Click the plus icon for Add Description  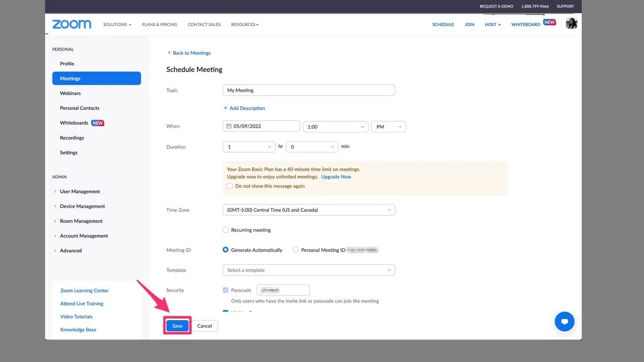tap(225, 108)
